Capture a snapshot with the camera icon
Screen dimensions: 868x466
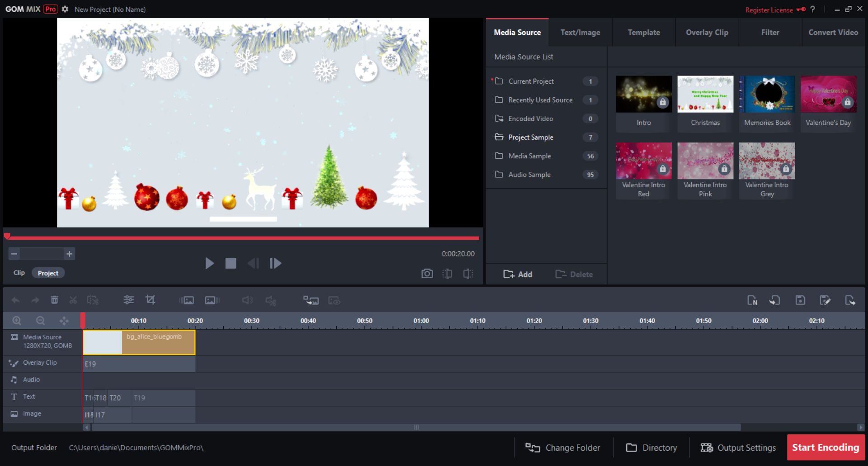click(x=427, y=273)
